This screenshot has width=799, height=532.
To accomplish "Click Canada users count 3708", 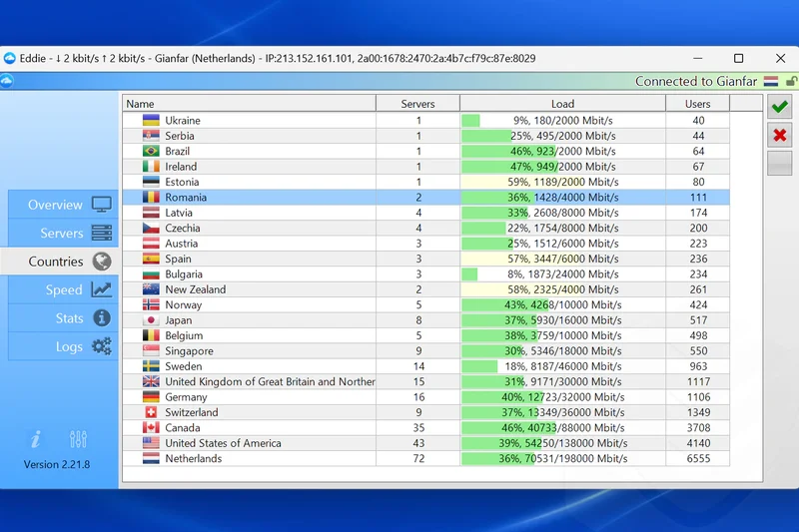I will click(x=698, y=427).
